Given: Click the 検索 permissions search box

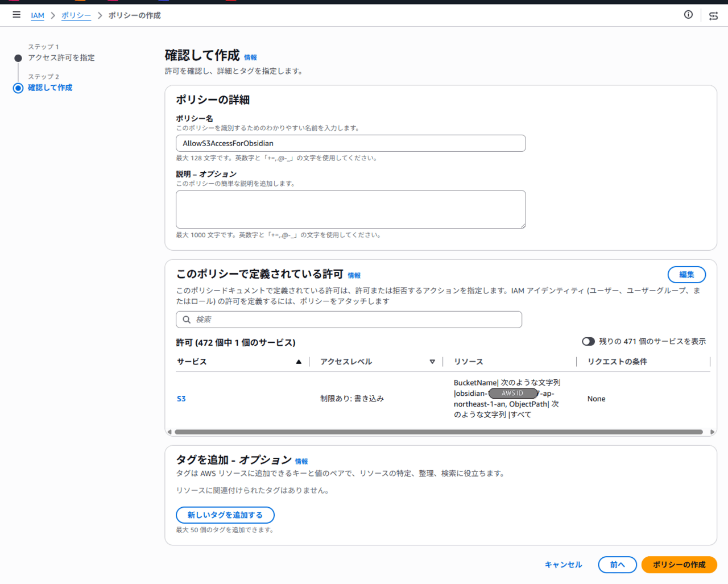Looking at the screenshot, I should tap(349, 320).
